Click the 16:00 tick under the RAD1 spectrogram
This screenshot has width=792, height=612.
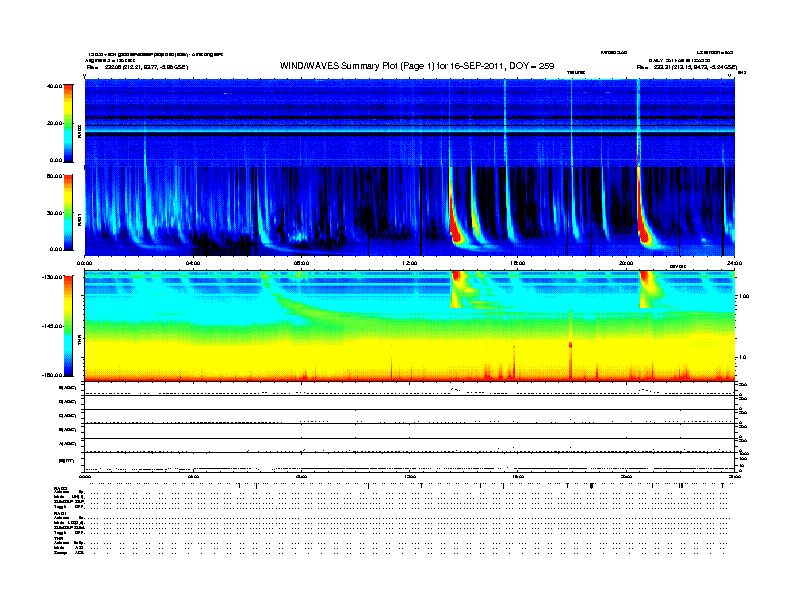coord(518,263)
